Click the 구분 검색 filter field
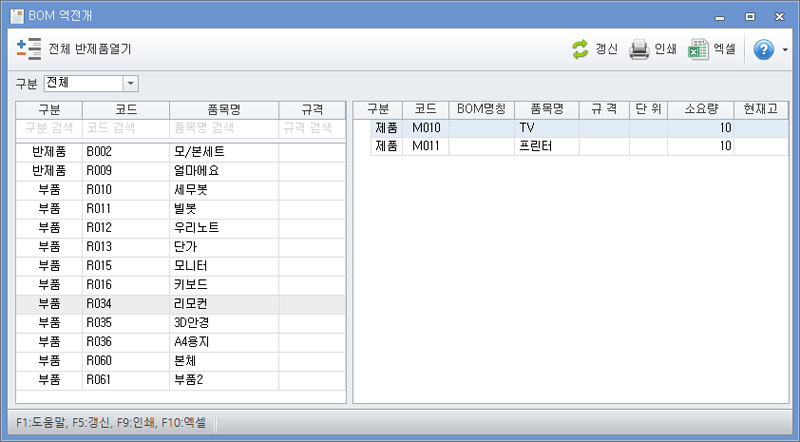 click(x=48, y=128)
